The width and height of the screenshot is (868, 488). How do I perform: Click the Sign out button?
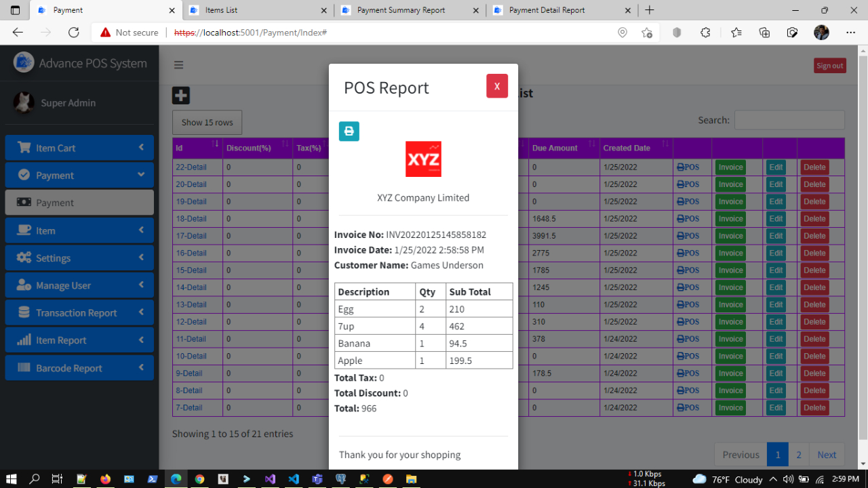pos(829,65)
